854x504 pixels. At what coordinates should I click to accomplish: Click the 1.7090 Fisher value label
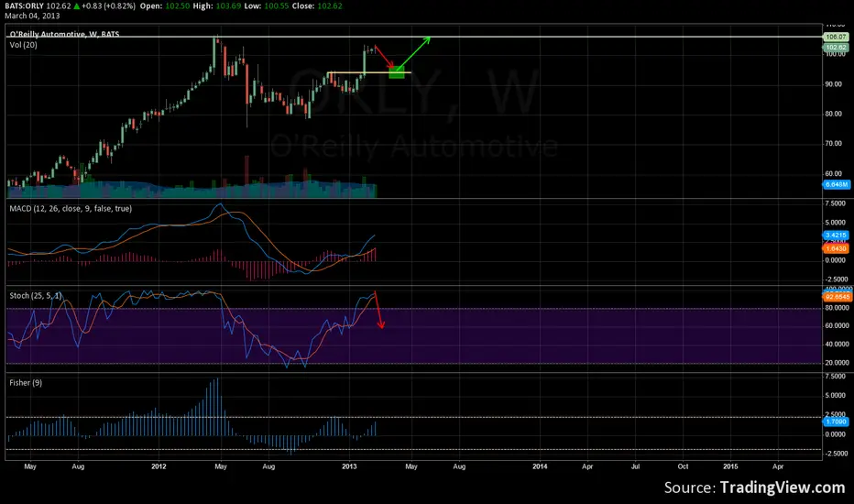coord(836,422)
